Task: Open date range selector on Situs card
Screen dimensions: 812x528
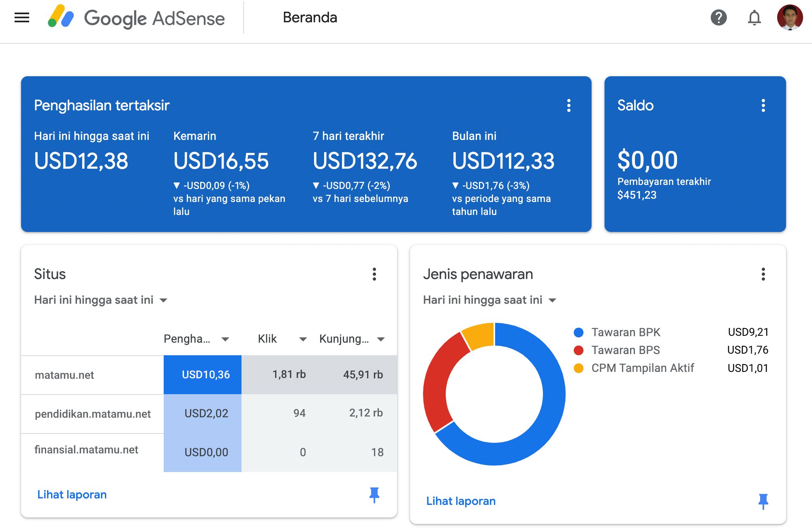Action: (x=100, y=300)
